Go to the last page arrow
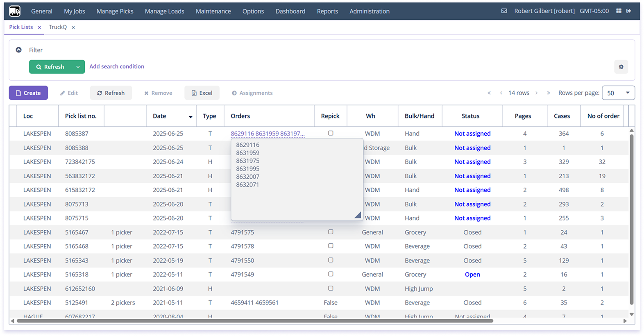644x336 pixels. [x=549, y=93]
